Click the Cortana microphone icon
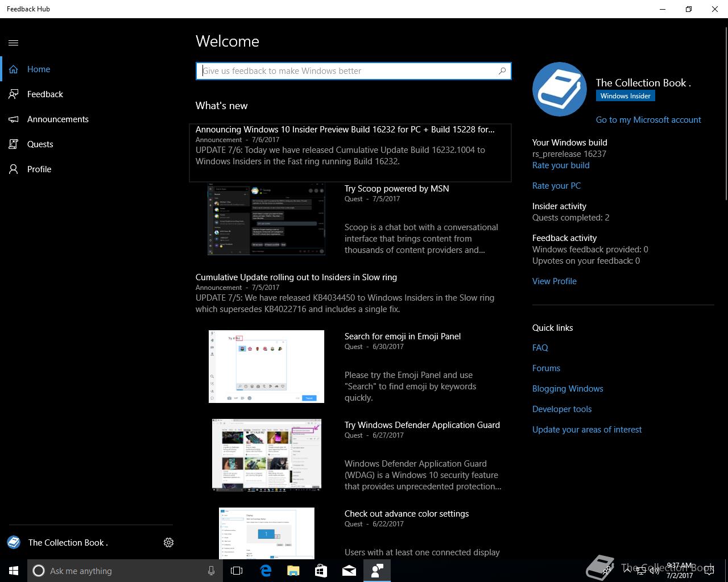Image resolution: width=728 pixels, height=582 pixels. coord(211,571)
